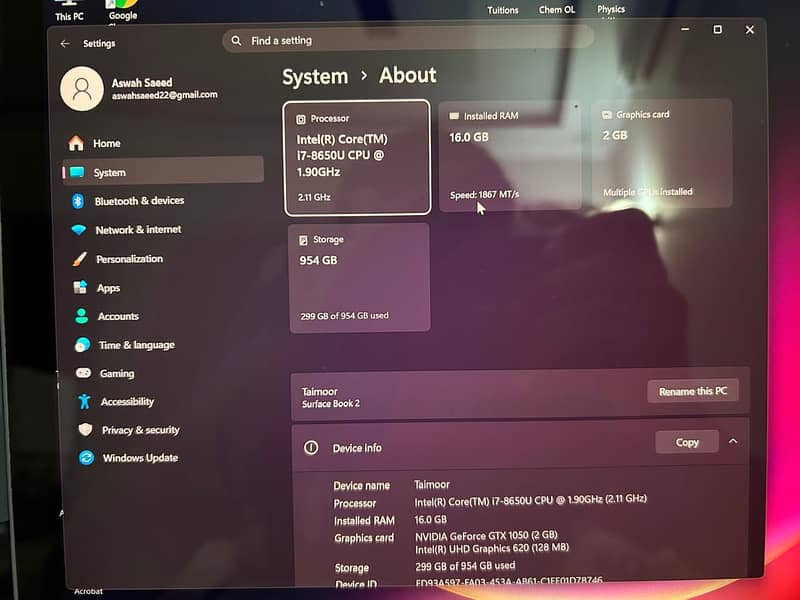The image size is (800, 600).
Task: Collapse the Device info section chevron
Action: tap(733, 441)
